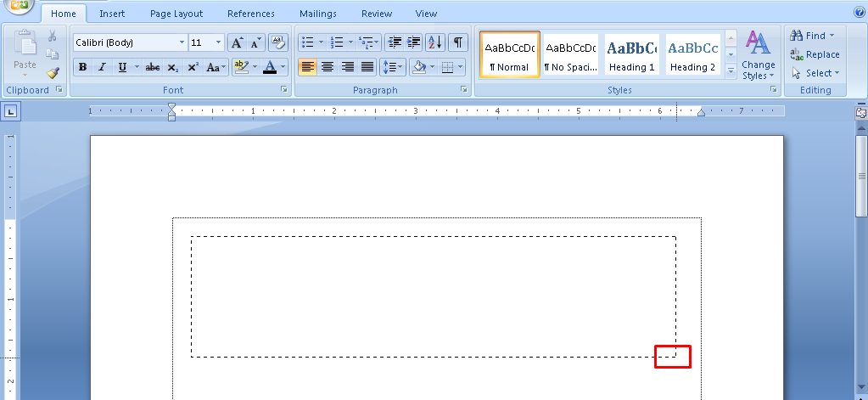Open the Change Case (Aa) tool

coord(216,68)
